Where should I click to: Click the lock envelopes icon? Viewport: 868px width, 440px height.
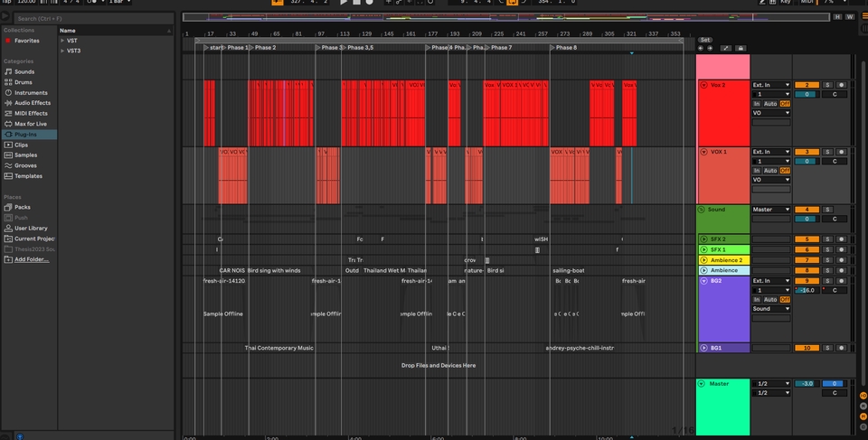click(x=741, y=48)
